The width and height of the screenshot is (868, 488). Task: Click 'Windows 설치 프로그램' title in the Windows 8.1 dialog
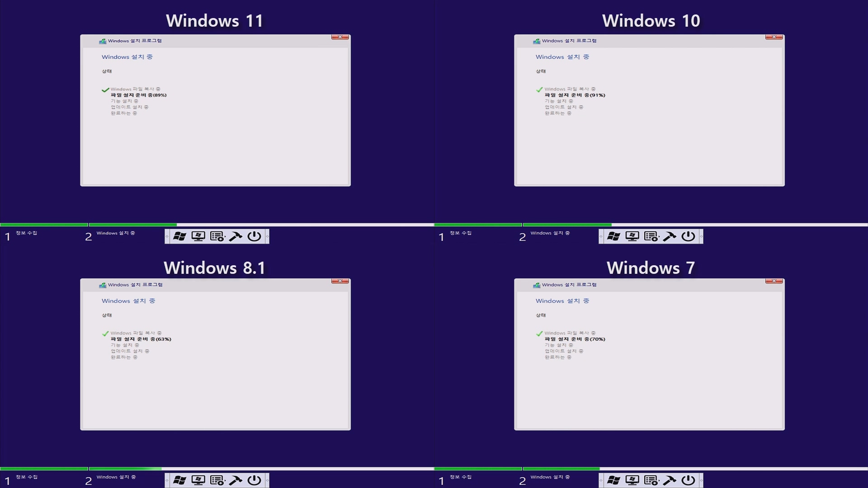[135, 285]
